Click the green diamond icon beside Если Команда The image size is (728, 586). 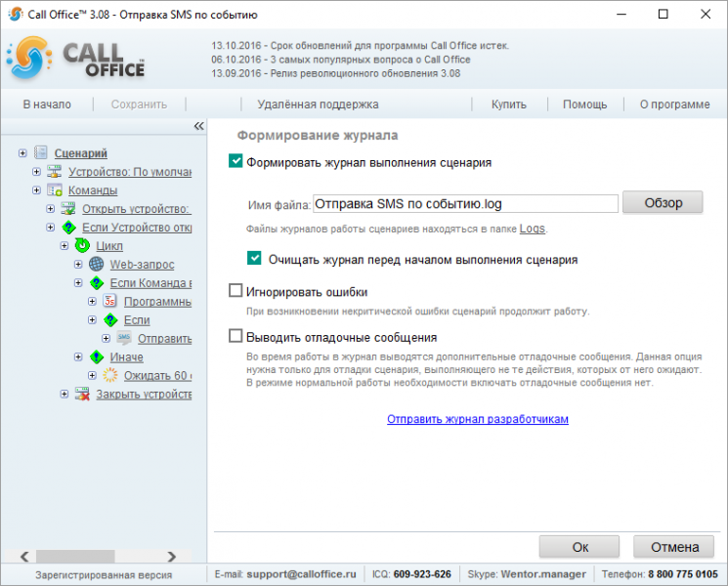click(96, 282)
